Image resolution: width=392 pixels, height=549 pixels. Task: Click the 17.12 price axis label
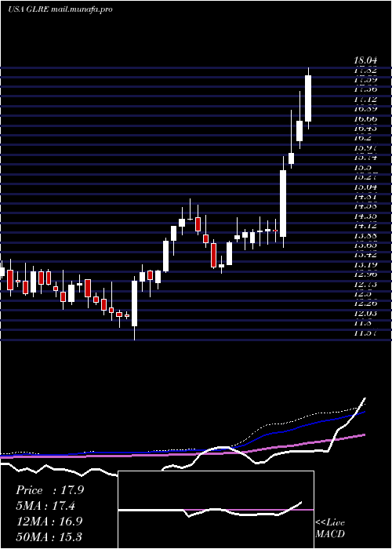365,100
